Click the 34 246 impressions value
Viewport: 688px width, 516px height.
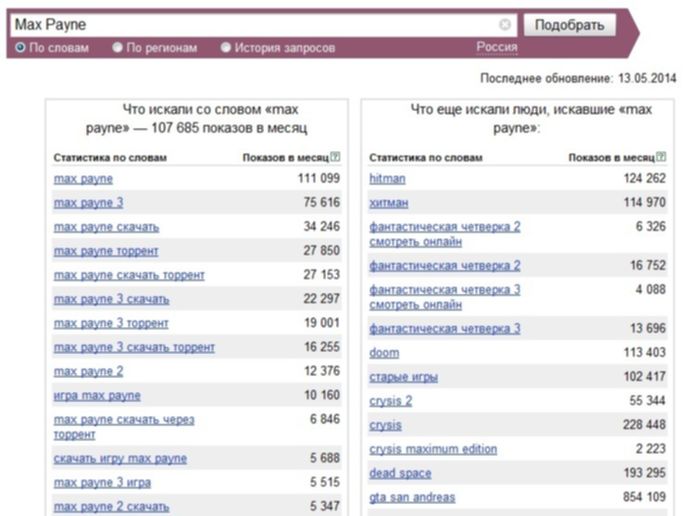(322, 226)
